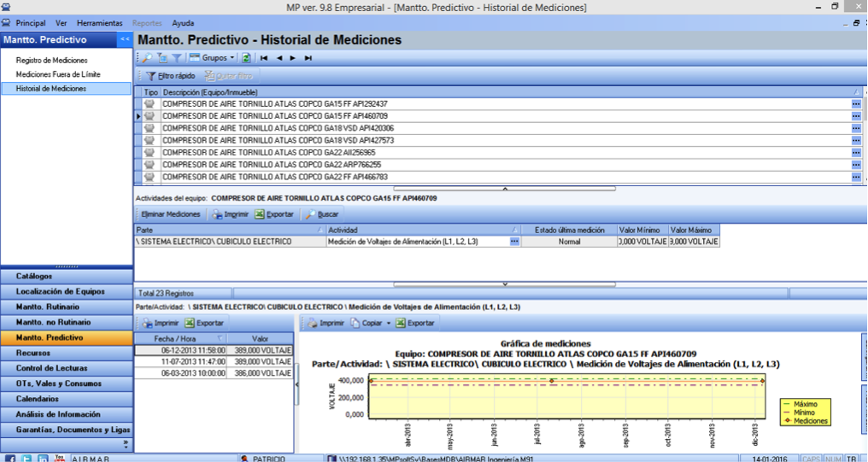Open Mantto. Rutinario module
The height and width of the screenshot is (462, 868).
(x=67, y=307)
